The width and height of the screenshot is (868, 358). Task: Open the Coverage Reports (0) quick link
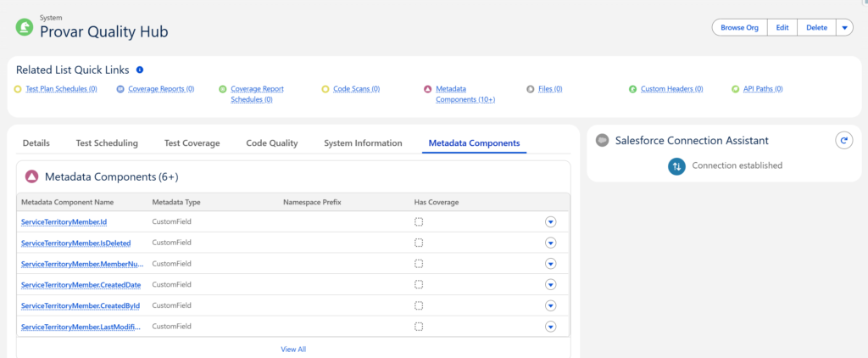click(161, 89)
